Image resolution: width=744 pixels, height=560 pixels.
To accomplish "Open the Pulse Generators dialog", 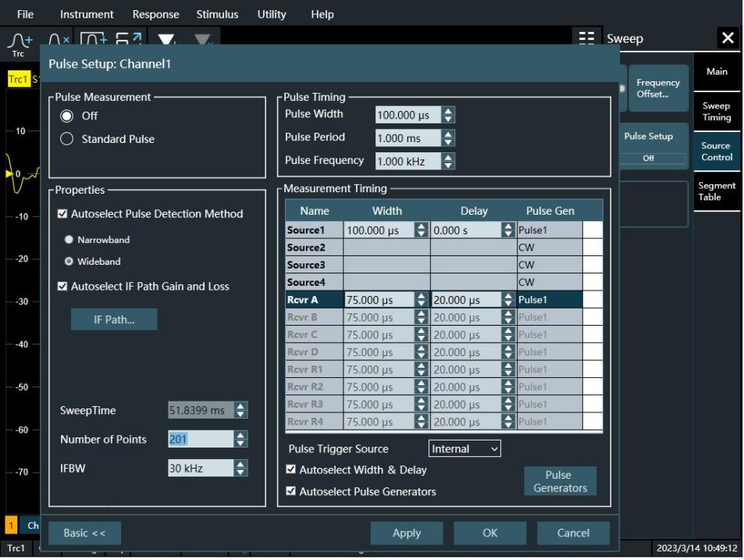I will (560, 481).
